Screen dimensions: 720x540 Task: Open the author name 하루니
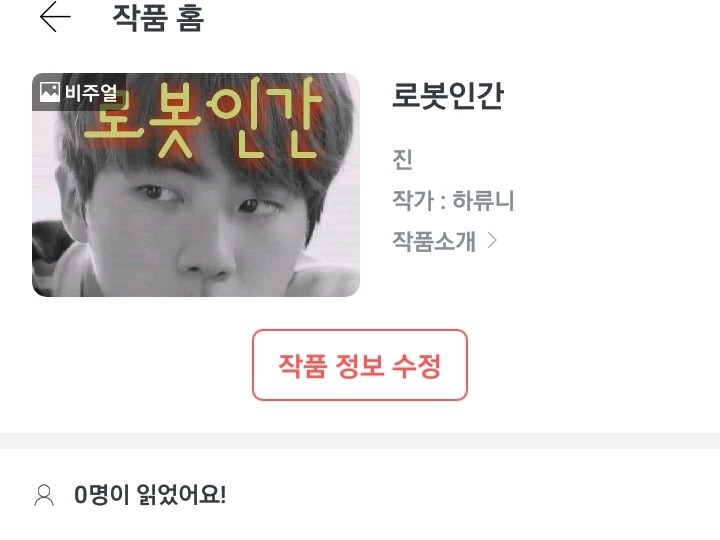click(483, 200)
